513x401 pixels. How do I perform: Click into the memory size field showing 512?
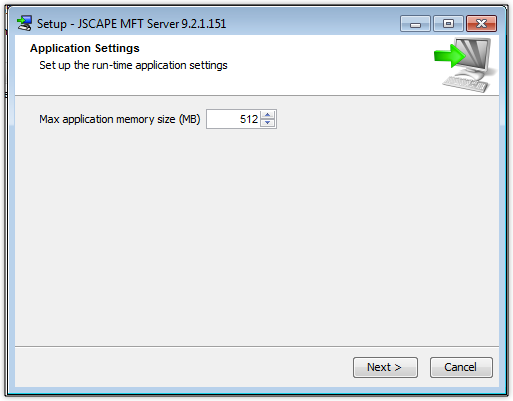[x=234, y=119]
